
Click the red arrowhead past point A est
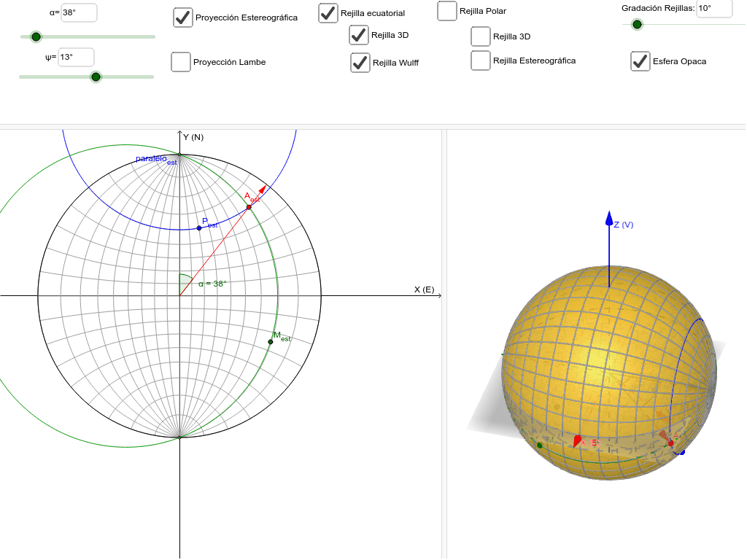262,190
